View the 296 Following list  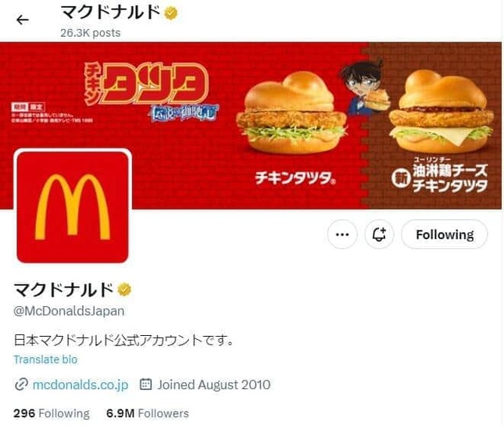[x=52, y=413]
